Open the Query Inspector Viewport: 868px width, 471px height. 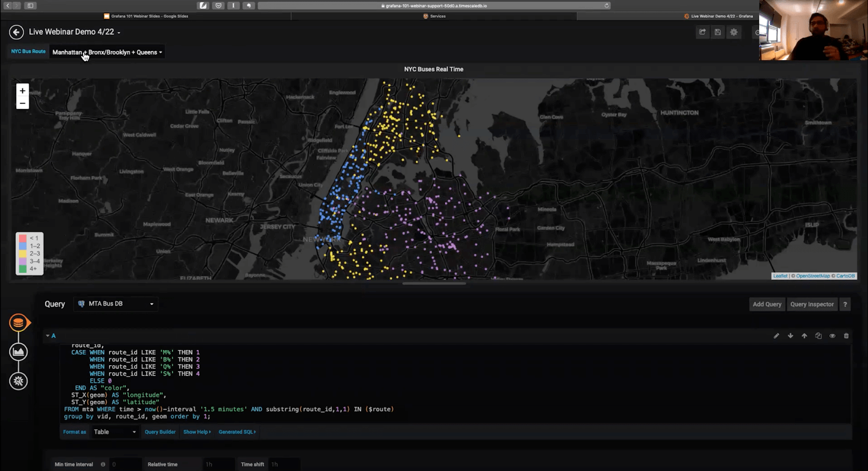(812, 304)
